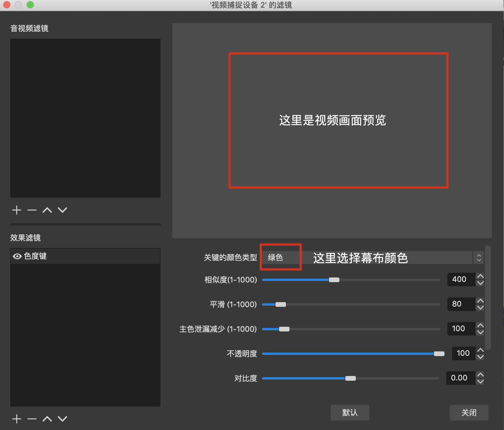Move effect filter down in list
The image size is (504, 430).
pyautogui.click(x=62, y=419)
